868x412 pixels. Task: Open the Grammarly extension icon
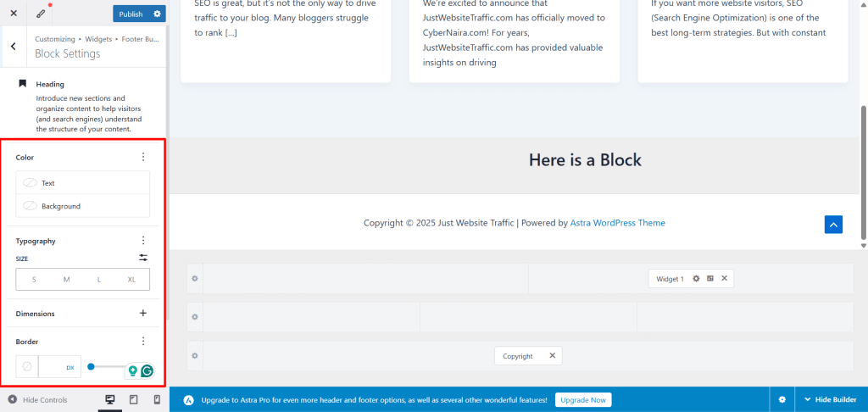tap(147, 370)
